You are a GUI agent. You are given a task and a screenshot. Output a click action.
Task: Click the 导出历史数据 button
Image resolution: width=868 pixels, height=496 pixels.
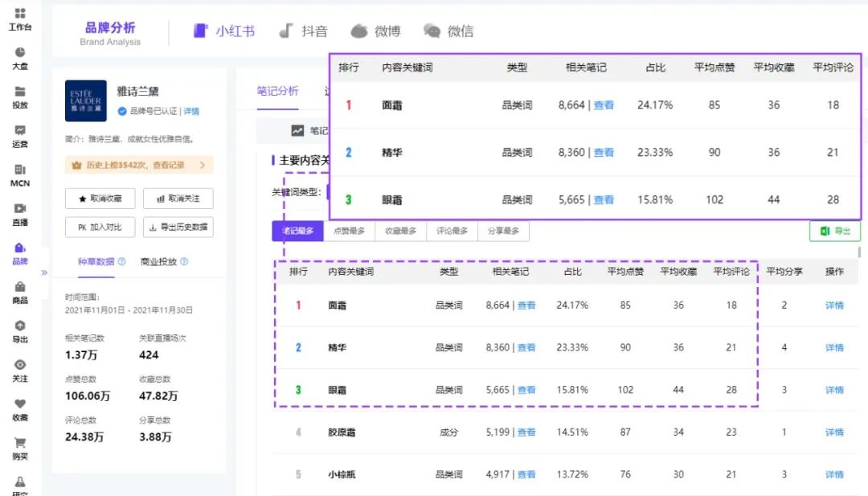point(178,227)
